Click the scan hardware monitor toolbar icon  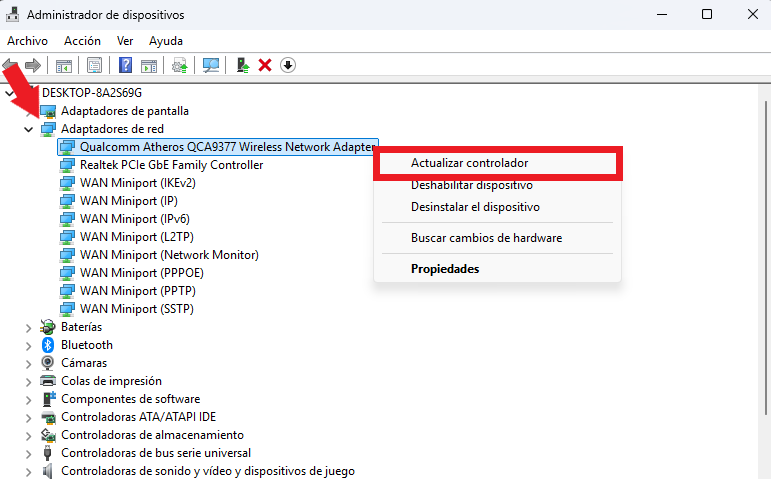point(211,65)
